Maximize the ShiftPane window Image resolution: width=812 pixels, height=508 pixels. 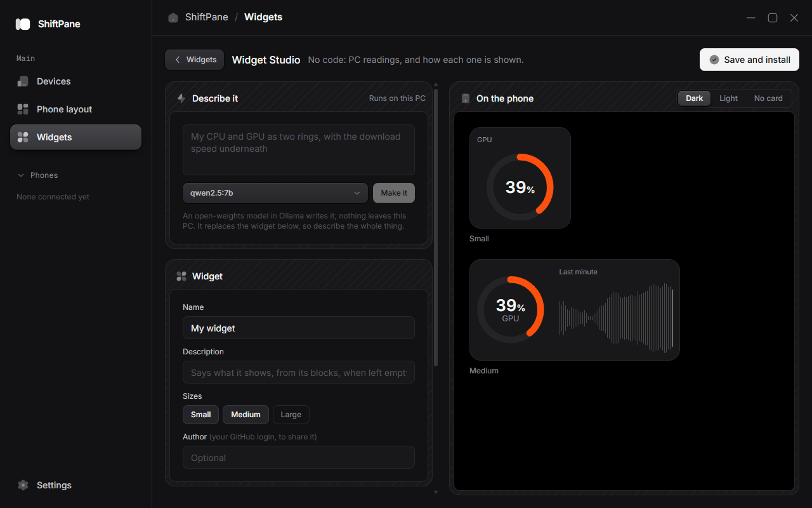click(x=773, y=18)
